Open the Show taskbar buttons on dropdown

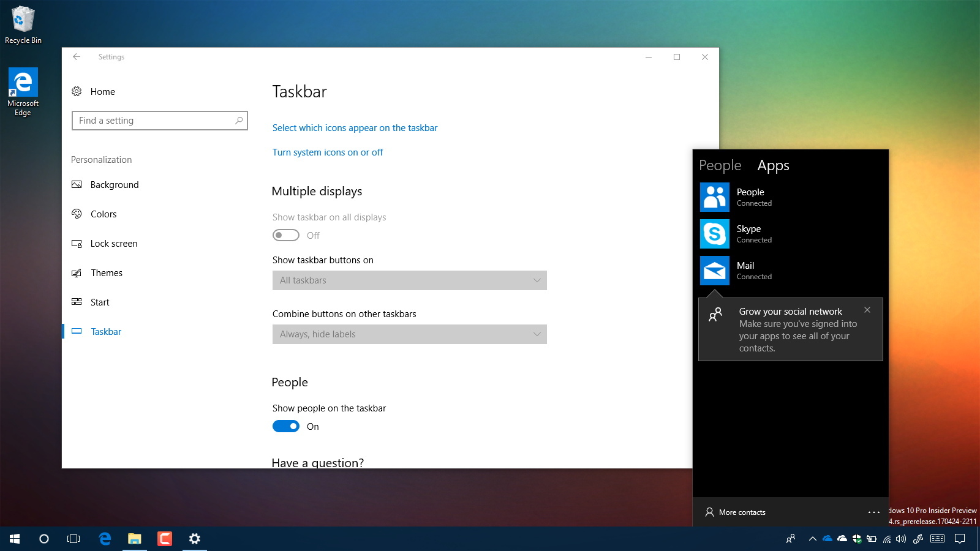click(409, 280)
